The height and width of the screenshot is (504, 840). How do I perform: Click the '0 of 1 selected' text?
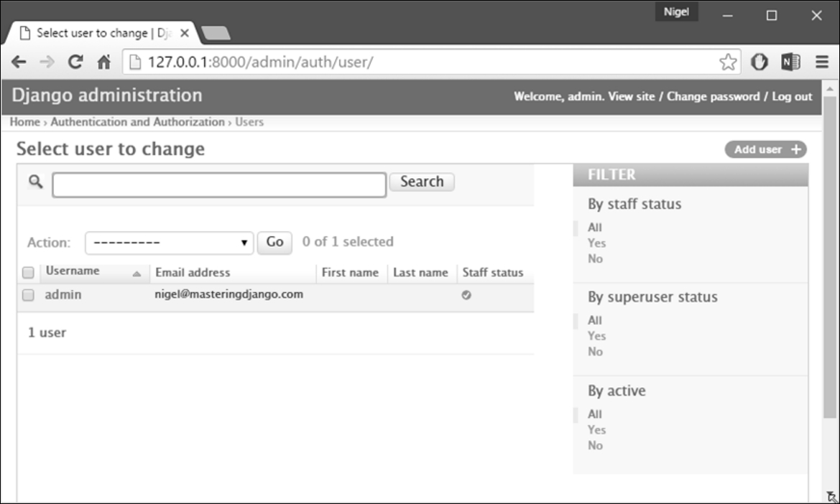coord(348,242)
